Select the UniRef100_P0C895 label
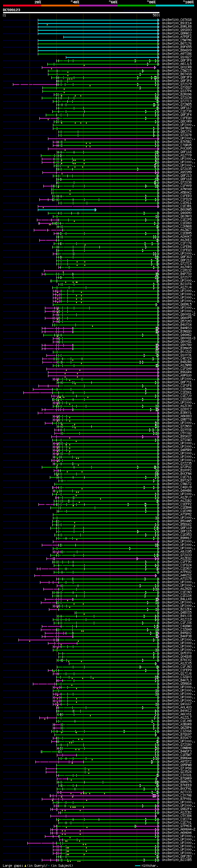The width and height of the screenshot is (197, 868). pyautogui.click(x=177, y=149)
